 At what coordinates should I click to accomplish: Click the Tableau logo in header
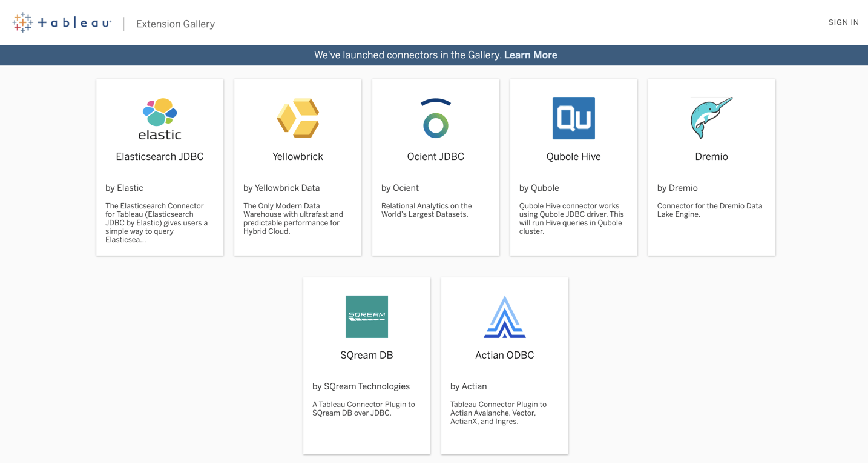pyautogui.click(x=62, y=23)
